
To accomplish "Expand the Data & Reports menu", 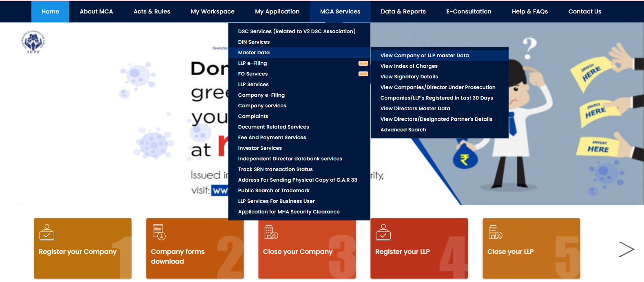I will click(403, 11).
